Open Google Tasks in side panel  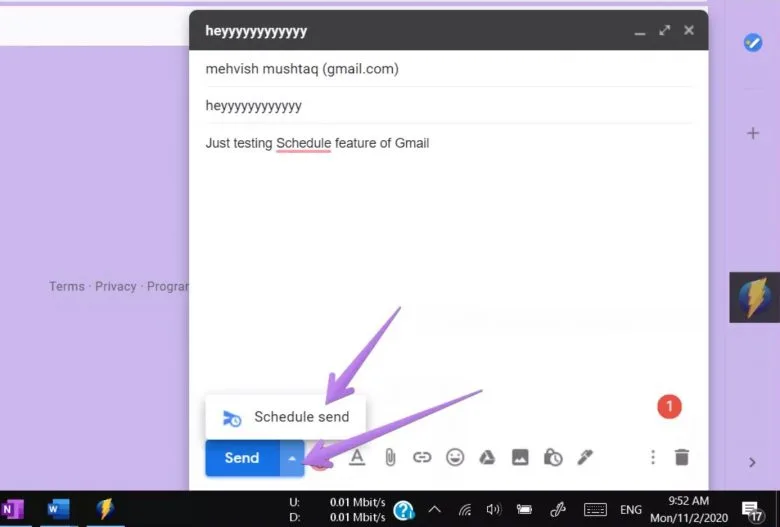point(753,43)
